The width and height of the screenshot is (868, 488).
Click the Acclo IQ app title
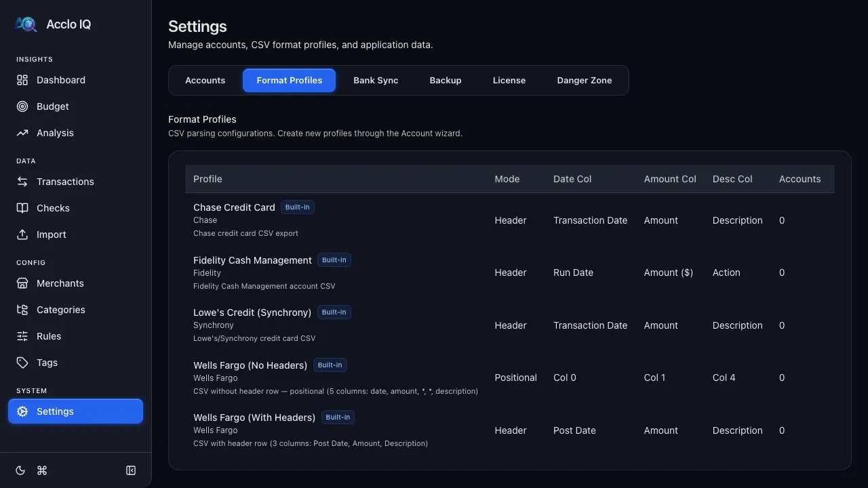click(68, 24)
